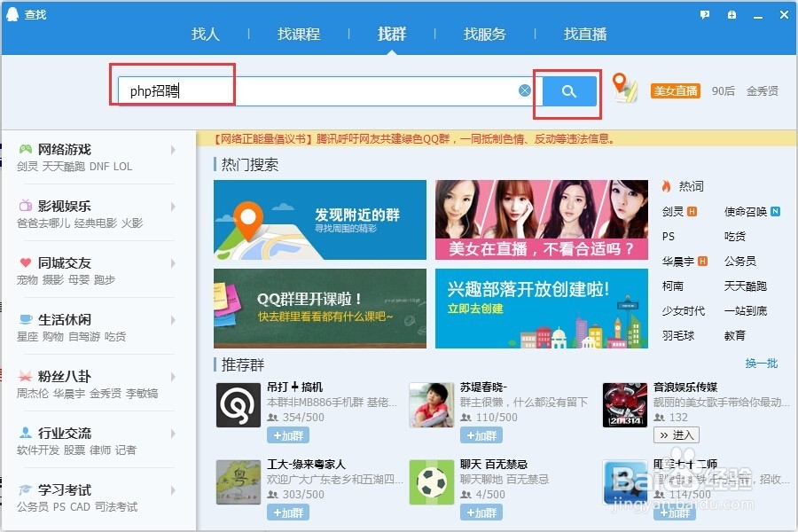Image resolution: width=798 pixels, height=532 pixels.
Task: Click the TV icon for 影视娱乐
Action: tap(26, 206)
